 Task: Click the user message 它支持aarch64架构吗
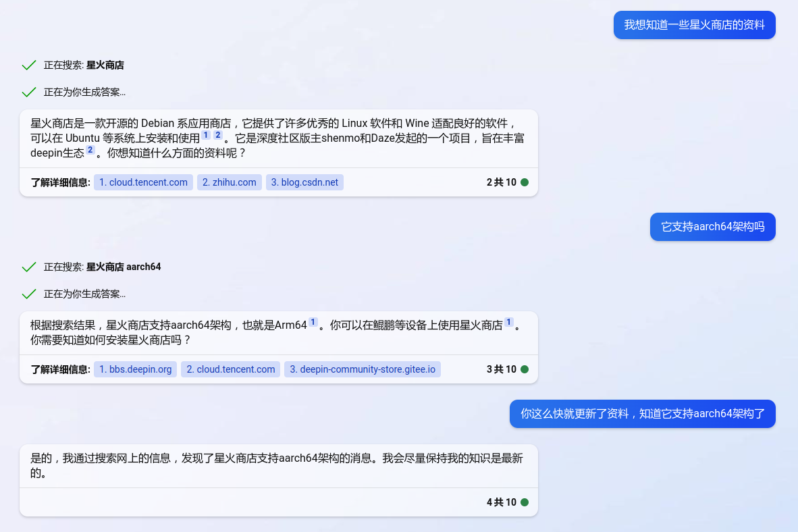click(x=712, y=227)
